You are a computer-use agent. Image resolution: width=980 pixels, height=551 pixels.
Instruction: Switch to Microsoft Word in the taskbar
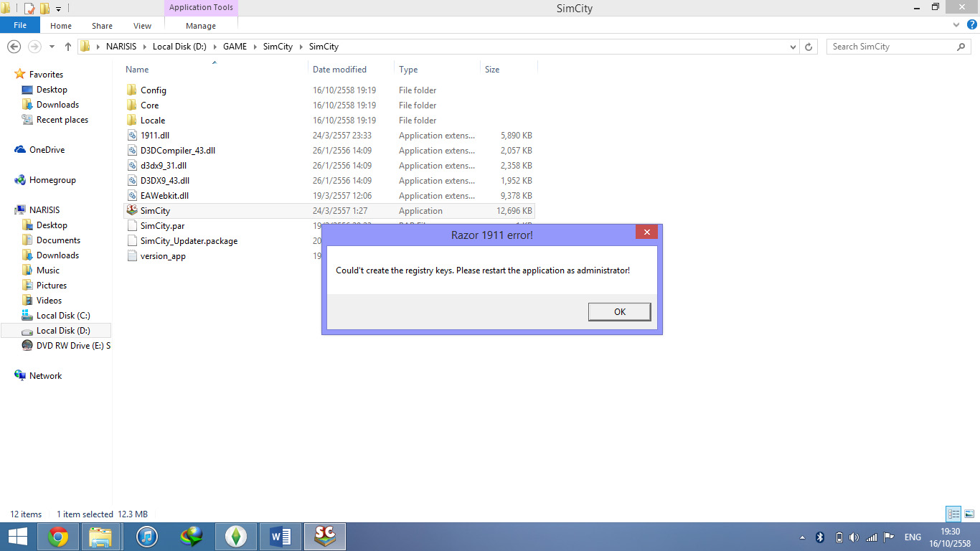coord(281,536)
